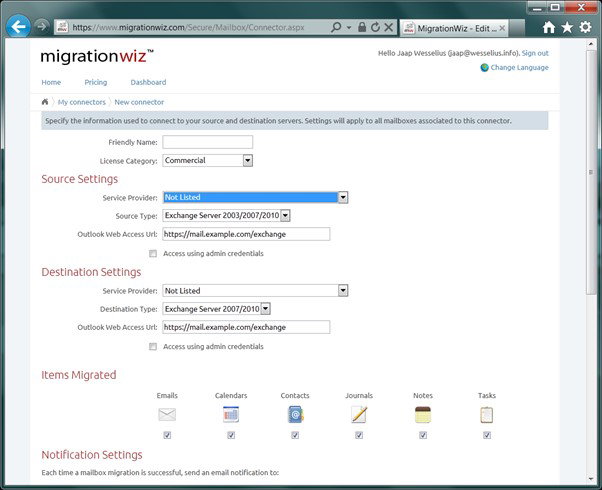
Task: Click the Tasks clipboard icon
Action: [x=486, y=415]
